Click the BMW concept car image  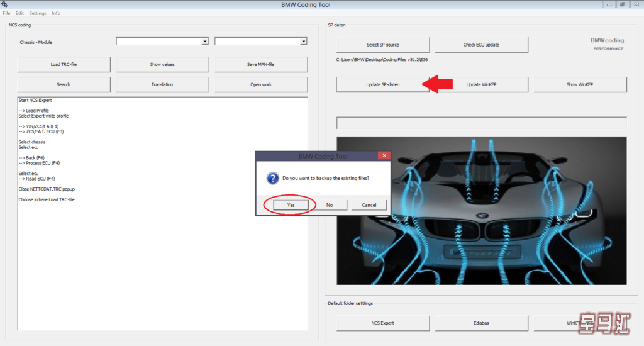click(481, 211)
